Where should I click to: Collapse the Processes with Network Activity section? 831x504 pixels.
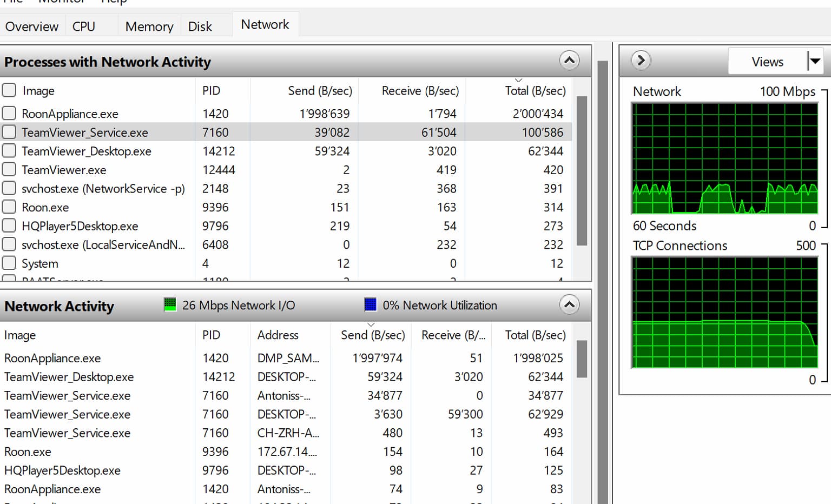[x=569, y=61]
